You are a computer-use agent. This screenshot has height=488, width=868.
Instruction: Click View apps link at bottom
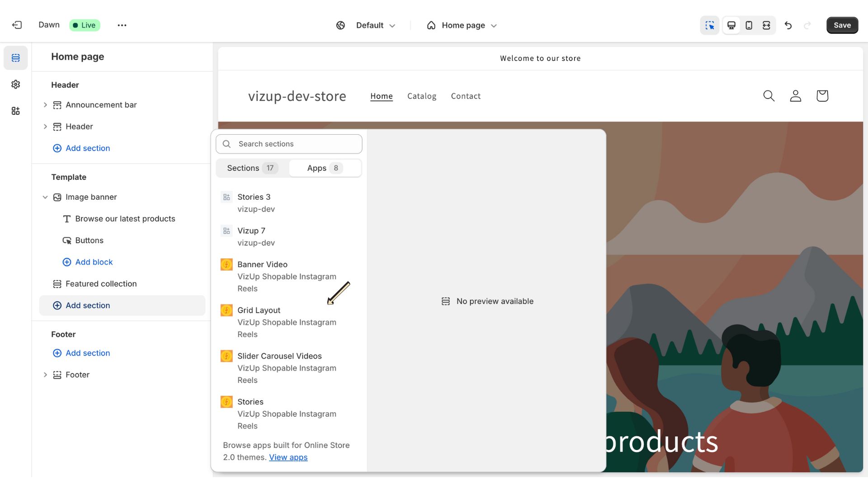288,457
